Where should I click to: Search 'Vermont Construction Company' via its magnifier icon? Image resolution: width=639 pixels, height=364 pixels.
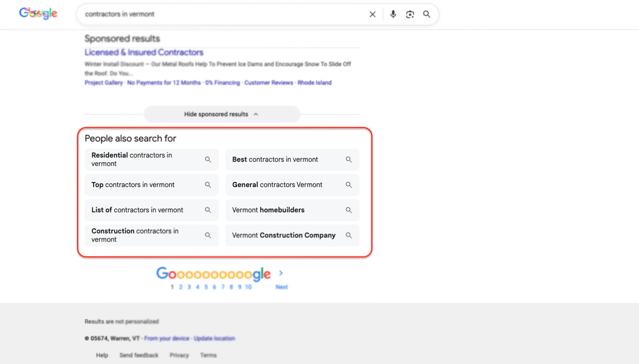tap(349, 235)
